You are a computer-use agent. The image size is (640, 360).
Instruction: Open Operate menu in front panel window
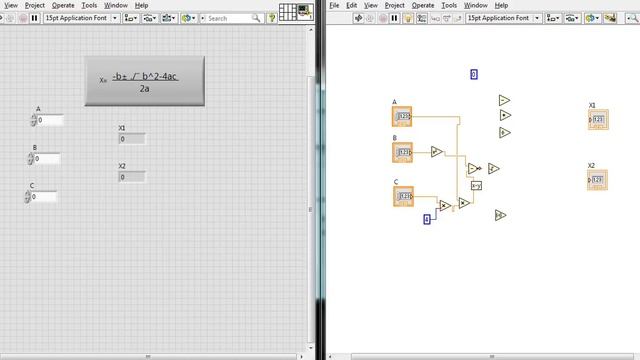pos(63,5)
